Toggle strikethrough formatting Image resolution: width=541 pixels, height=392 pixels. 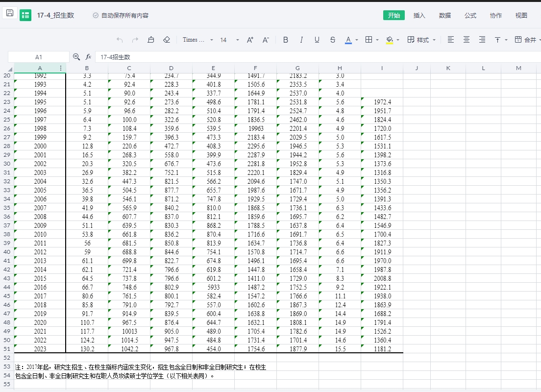(333, 40)
